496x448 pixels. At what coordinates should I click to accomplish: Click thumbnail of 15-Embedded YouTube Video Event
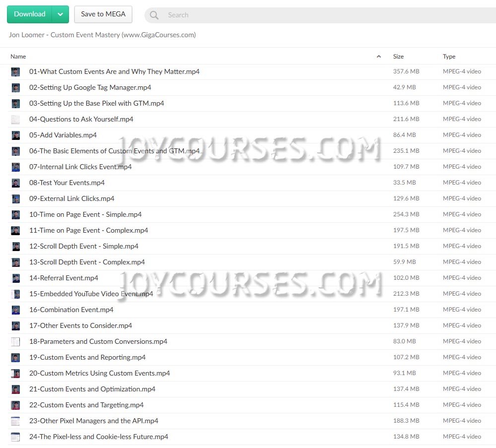point(15,294)
